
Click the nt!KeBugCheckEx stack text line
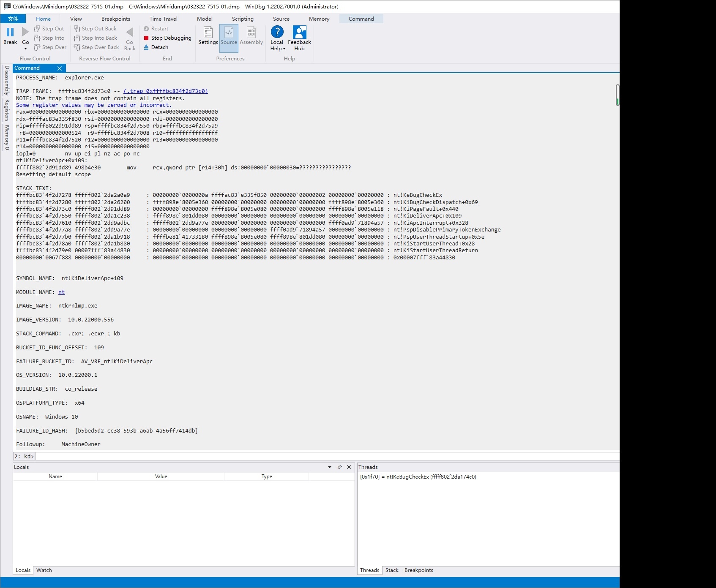(229, 195)
